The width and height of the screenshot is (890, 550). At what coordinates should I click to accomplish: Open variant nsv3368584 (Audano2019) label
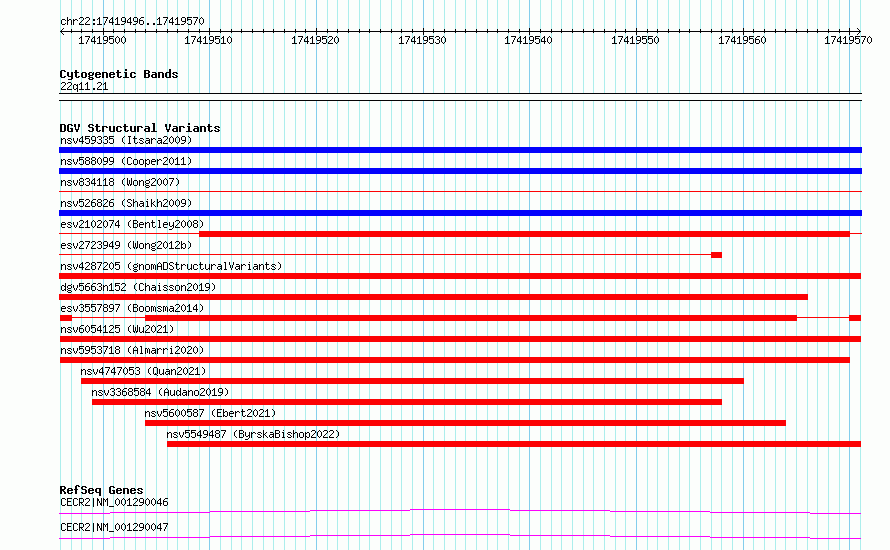pos(160,392)
